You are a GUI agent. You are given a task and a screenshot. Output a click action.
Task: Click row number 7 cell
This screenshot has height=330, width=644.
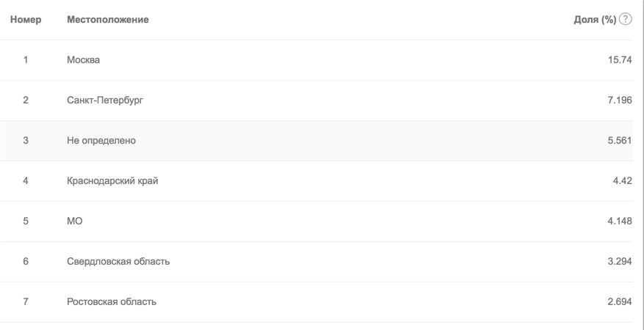pos(26,301)
